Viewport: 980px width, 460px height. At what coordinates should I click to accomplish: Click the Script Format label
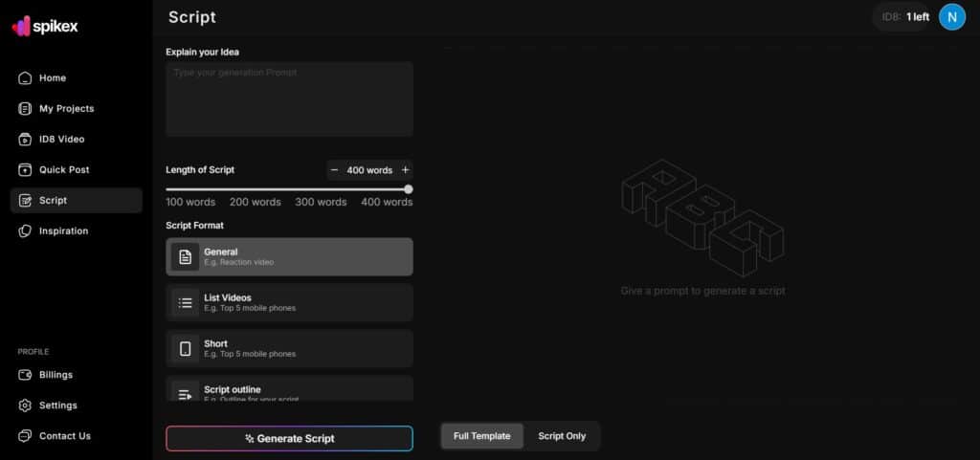pyautogui.click(x=194, y=226)
